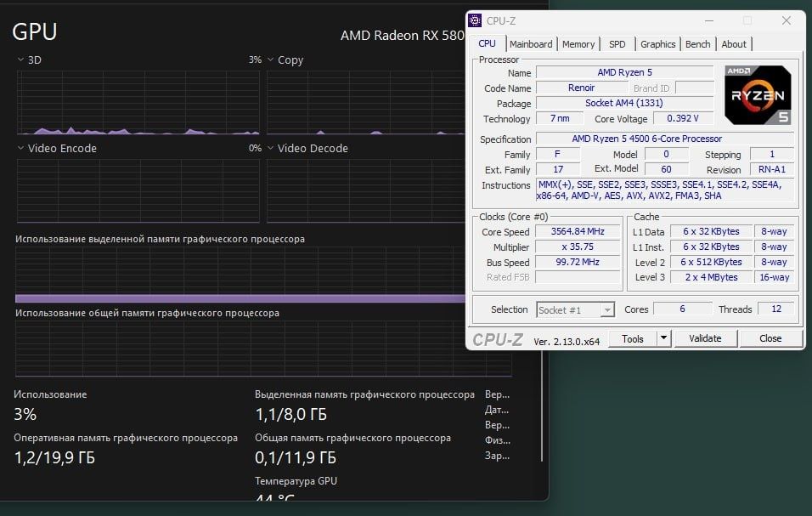Click the Использование 3% utilization value

(x=25, y=415)
